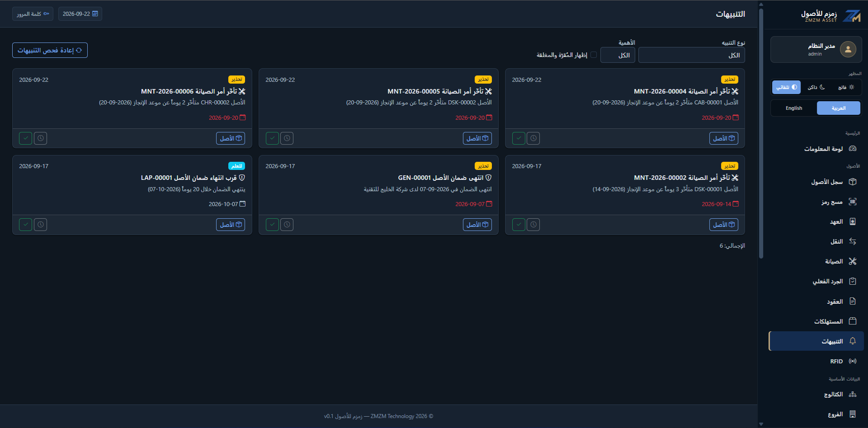Screen dimensions: 868x428
Task: Resolve the GEN-00001 warranty alert with the checkmark
Action: tap(272, 225)
